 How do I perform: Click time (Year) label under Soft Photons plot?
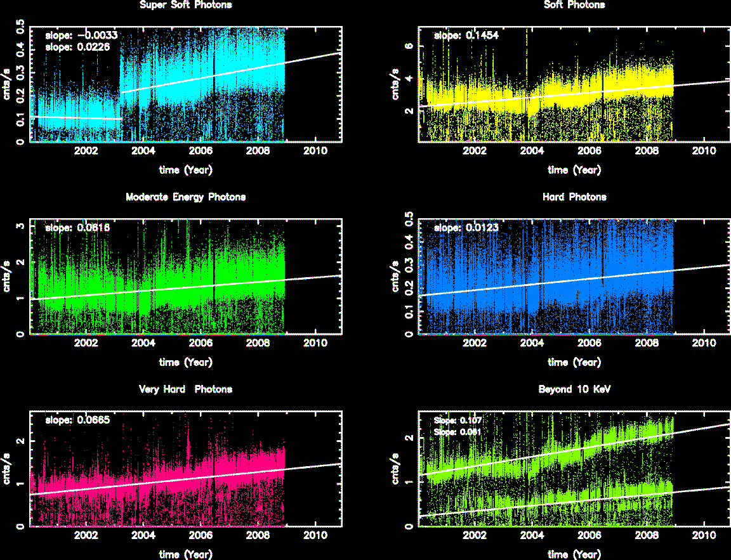pyautogui.click(x=574, y=170)
